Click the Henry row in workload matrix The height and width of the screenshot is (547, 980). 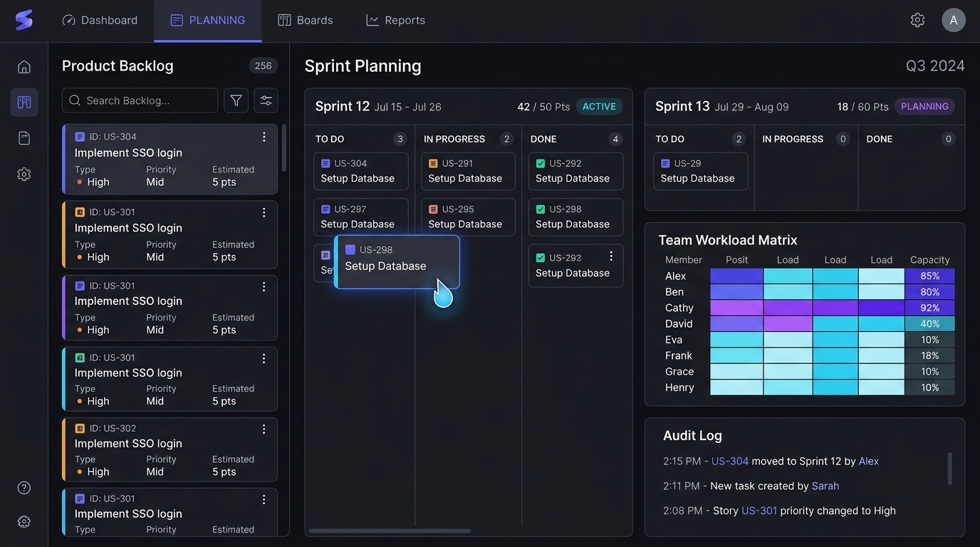click(809, 387)
